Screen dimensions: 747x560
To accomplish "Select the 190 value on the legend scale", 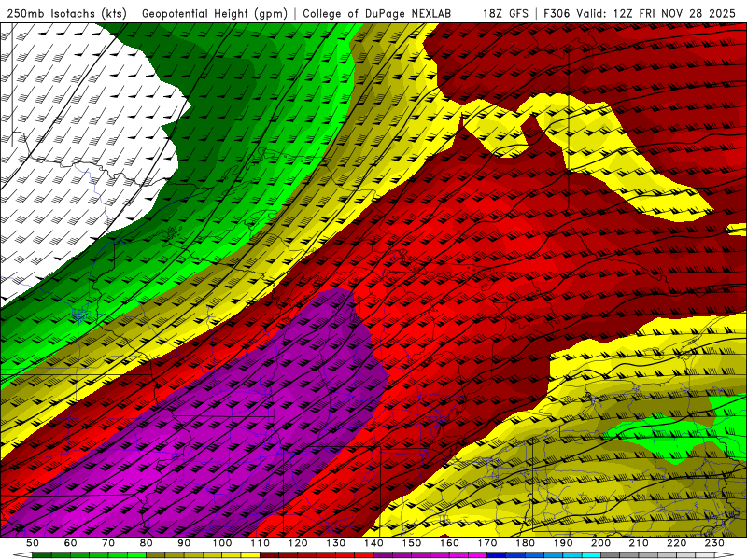I will click(x=563, y=543).
